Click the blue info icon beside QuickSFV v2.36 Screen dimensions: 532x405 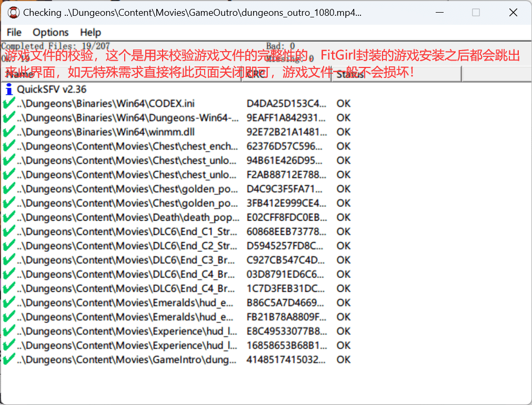9,90
